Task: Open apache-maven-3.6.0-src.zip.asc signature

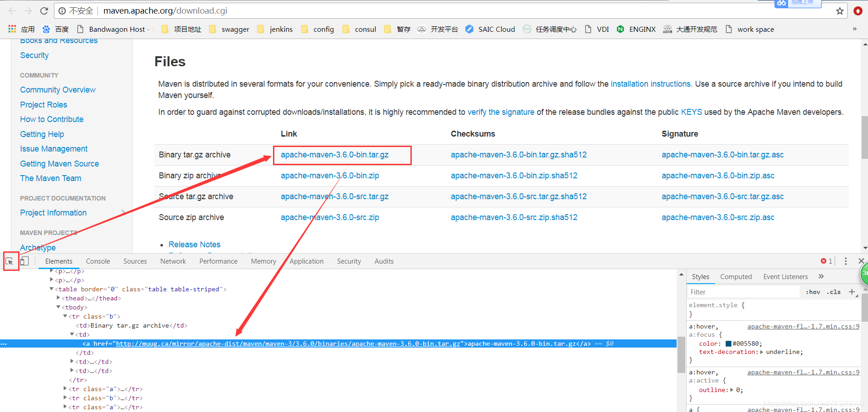Action: click(x=718, y=217)
